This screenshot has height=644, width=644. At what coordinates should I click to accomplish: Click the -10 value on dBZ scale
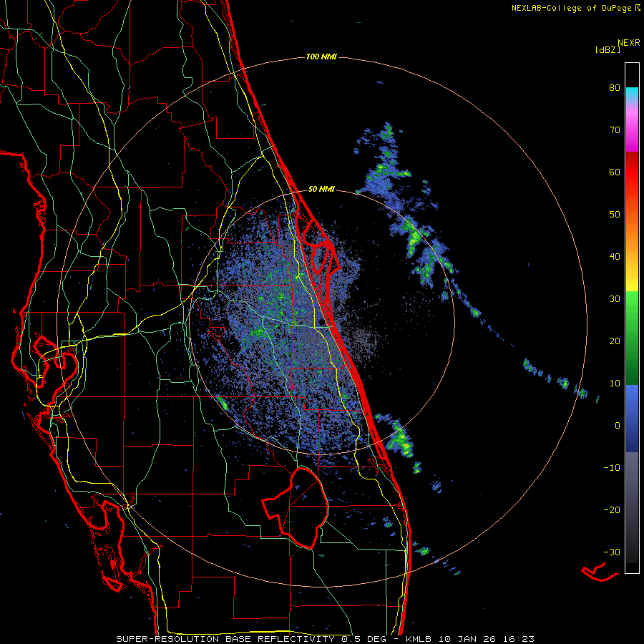point(612,468)
